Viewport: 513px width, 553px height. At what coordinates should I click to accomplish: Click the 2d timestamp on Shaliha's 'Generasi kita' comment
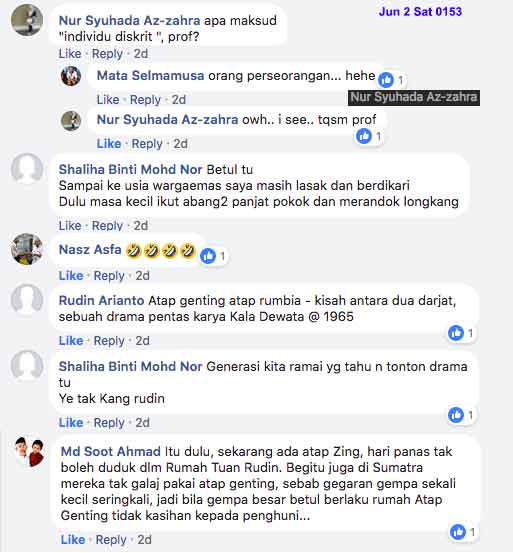(x=142, y=423)
